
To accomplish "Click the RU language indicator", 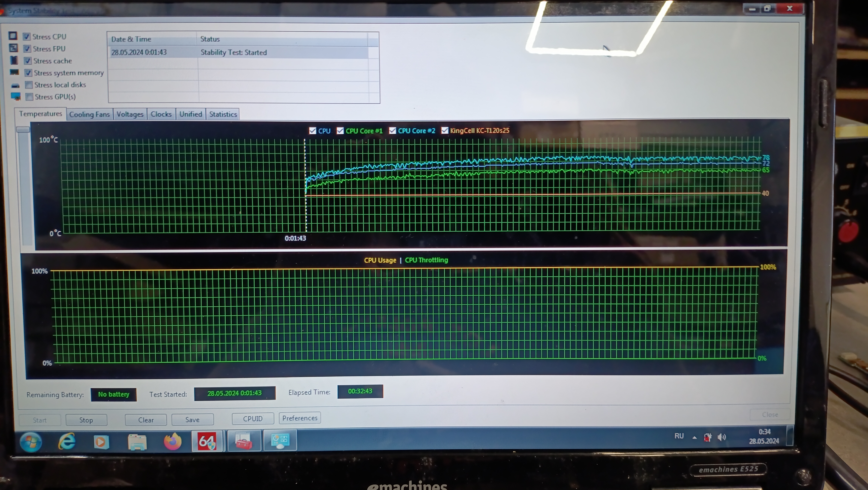I will pyautogui.click(x=679, y=436).
